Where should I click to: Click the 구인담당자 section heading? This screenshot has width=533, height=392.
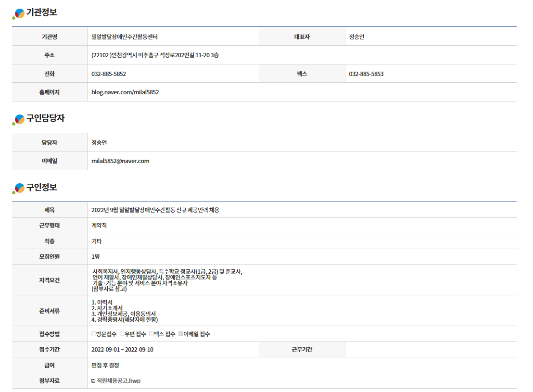pos(46,118)
